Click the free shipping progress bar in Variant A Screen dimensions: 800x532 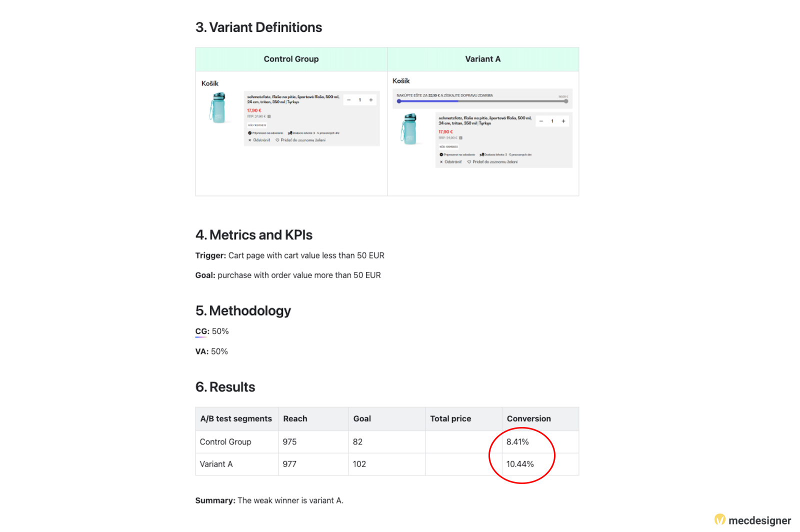click(482, 101)
